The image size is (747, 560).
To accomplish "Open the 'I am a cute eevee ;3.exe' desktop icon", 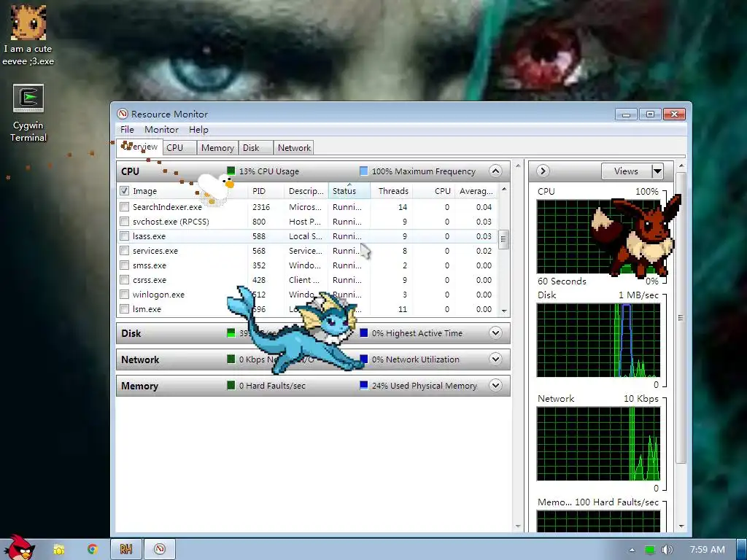I will (x=28, y=36).
